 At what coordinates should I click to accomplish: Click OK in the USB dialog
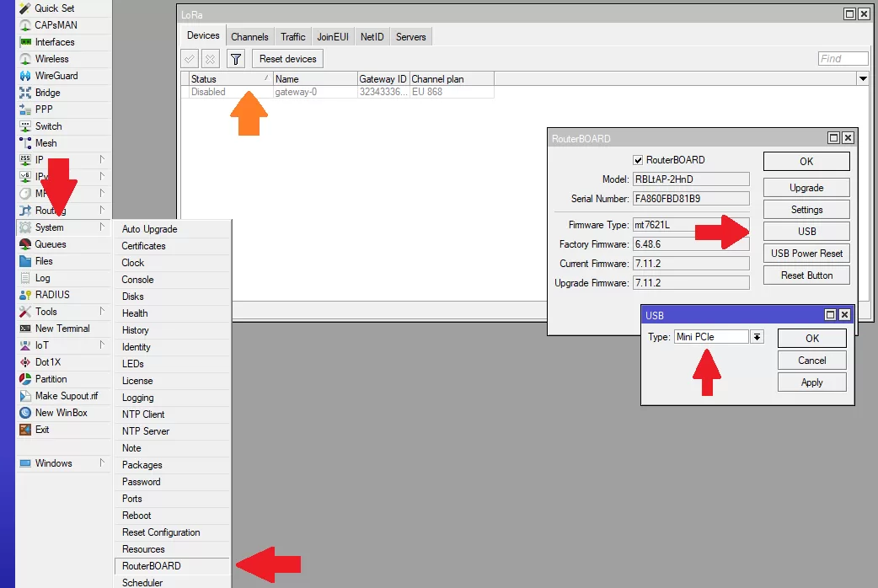click(812, 339)
